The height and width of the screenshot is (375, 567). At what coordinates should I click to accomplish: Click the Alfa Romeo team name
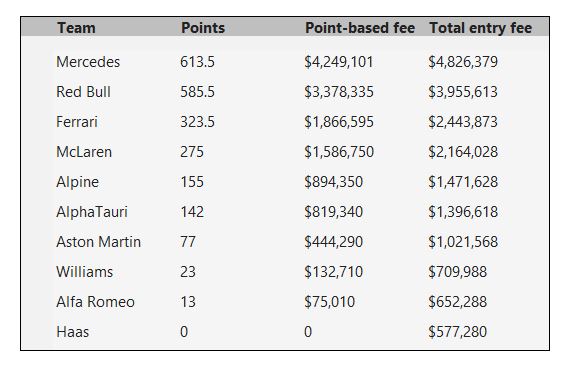point(95,302)
